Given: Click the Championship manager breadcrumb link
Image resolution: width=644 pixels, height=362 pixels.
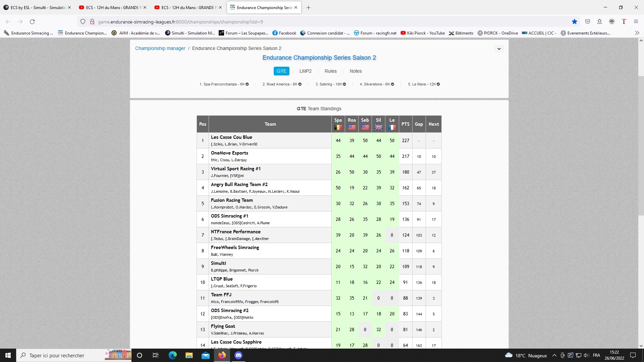Looking at the screenshot, I should coord(160,48).
